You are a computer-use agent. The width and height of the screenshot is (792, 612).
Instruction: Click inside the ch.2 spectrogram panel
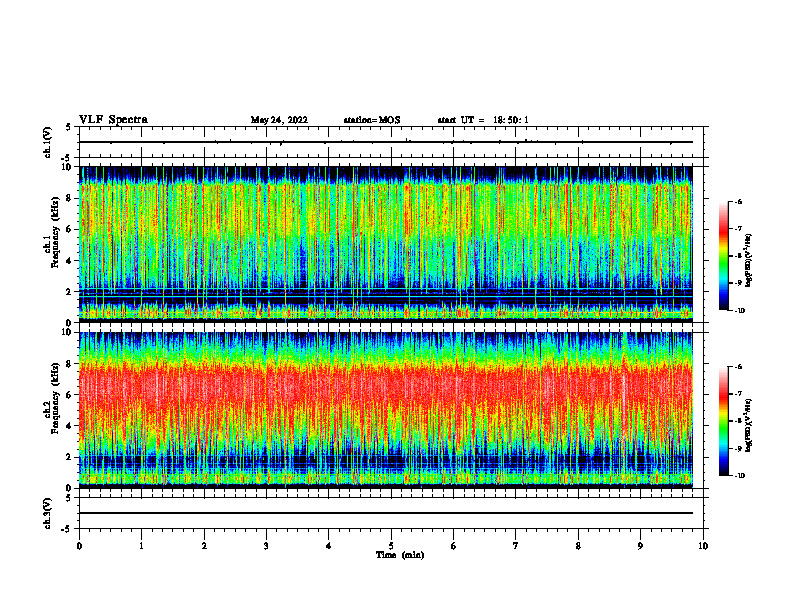pyautogui.click(x=386, y=410)
